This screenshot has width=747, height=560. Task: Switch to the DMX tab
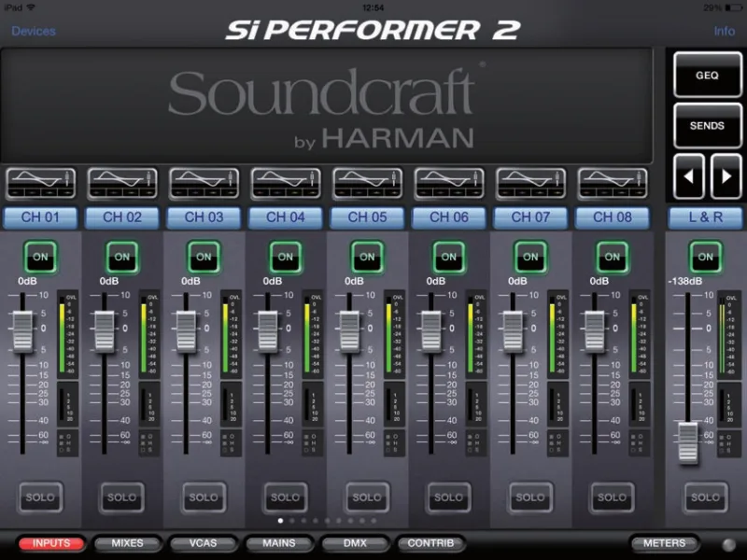(355, 543)
